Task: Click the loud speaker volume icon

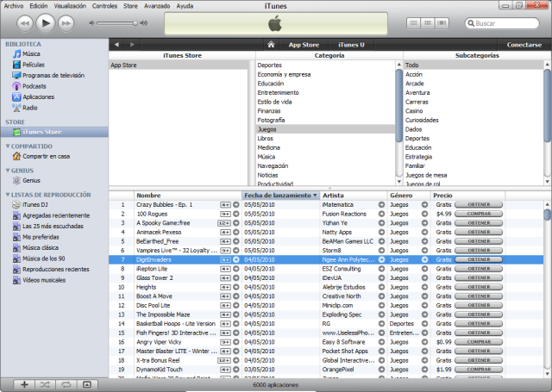Action: coord(143,23)
